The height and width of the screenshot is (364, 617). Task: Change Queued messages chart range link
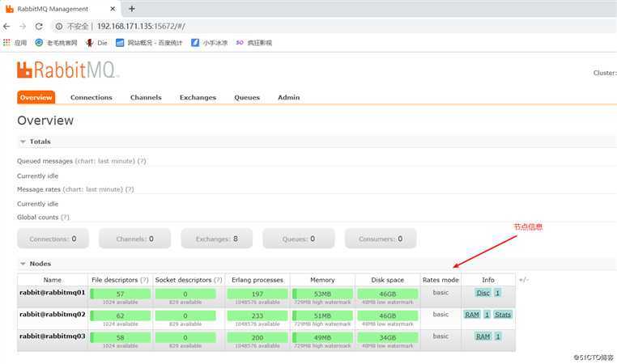pos(104,161)
